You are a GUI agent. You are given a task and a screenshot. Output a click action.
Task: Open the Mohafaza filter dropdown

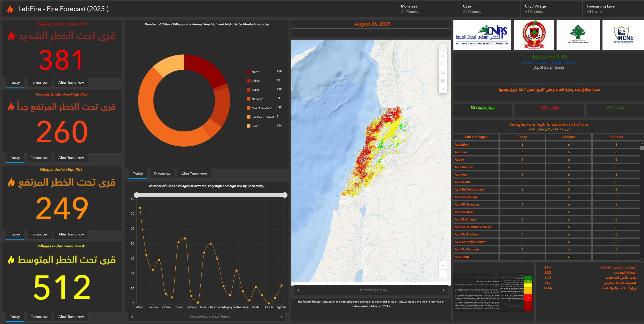[427, 9]
